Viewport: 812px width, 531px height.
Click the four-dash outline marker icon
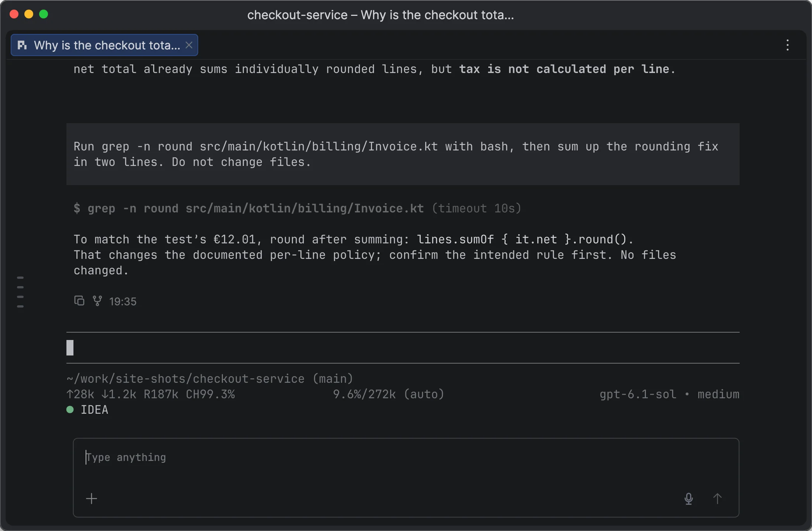(x=20, y=292)
